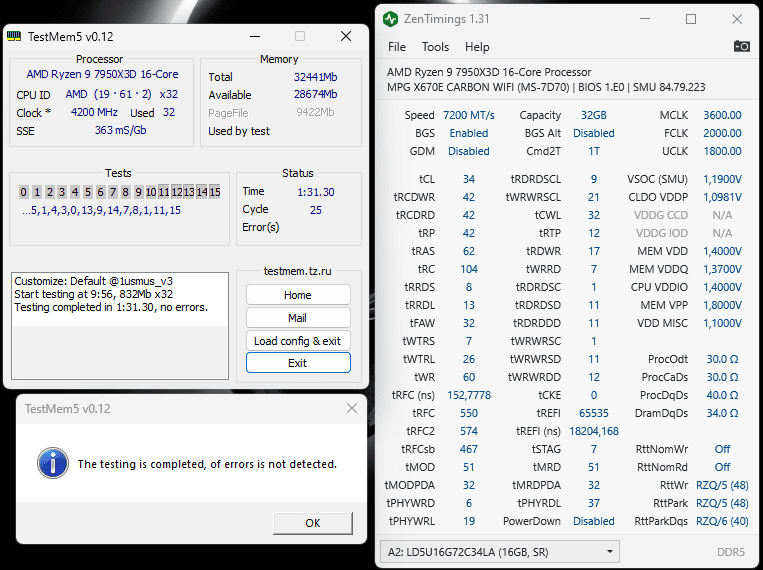Click the tRAS value 62

[x=469, y=251]
